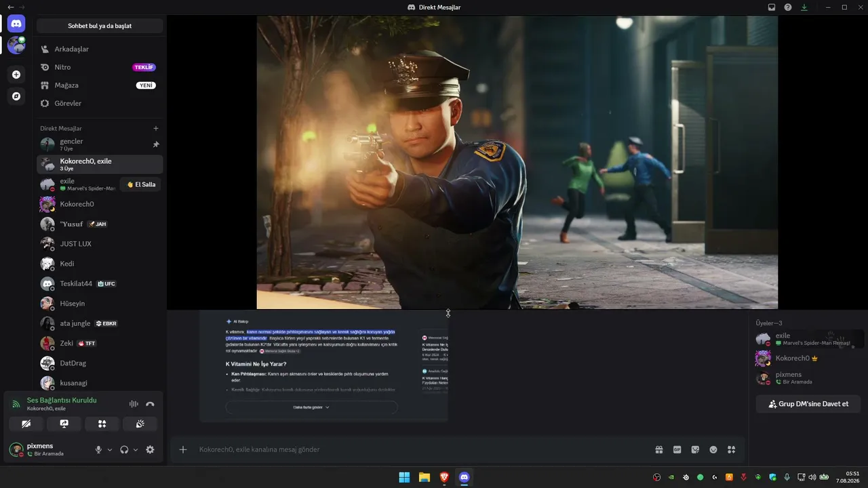Open the Görevler page

pos(100,103)
